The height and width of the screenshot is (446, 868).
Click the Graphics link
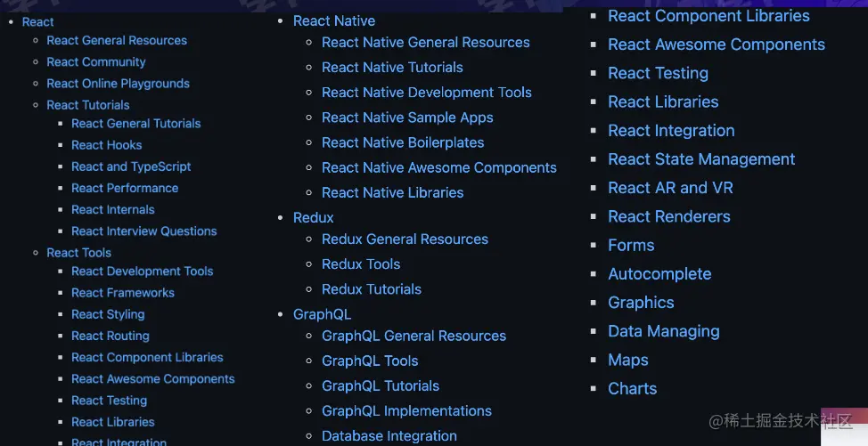[x=641, y=303]
